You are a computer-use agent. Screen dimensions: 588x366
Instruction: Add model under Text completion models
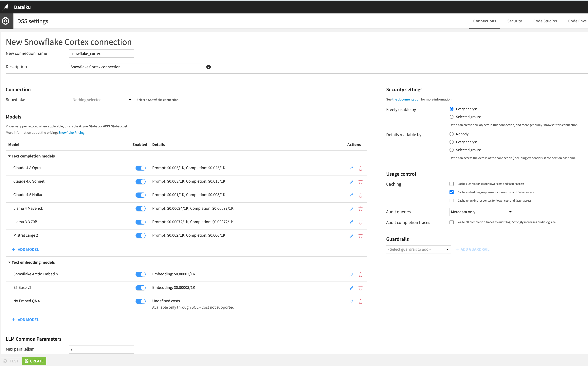click(25, 249)
